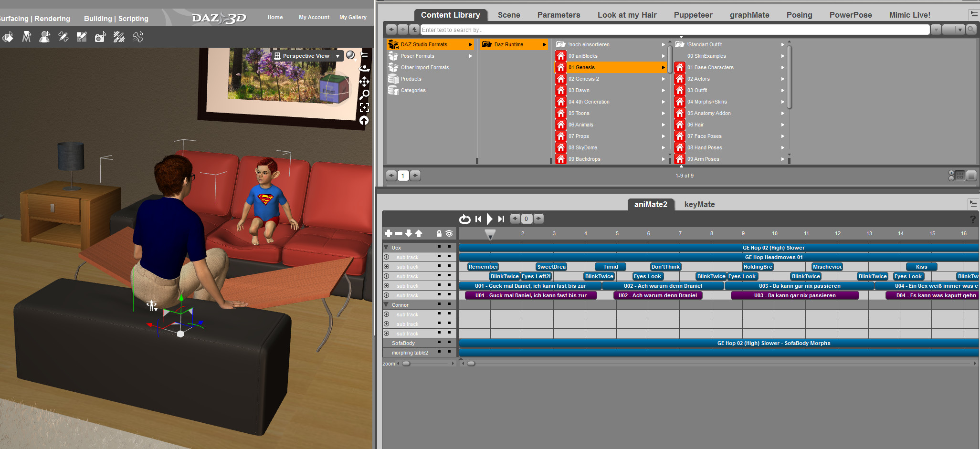Choose the Joint Editor bone-pencil tool
The width and height of the screenshot is (980, 449).
click(63, 37)
